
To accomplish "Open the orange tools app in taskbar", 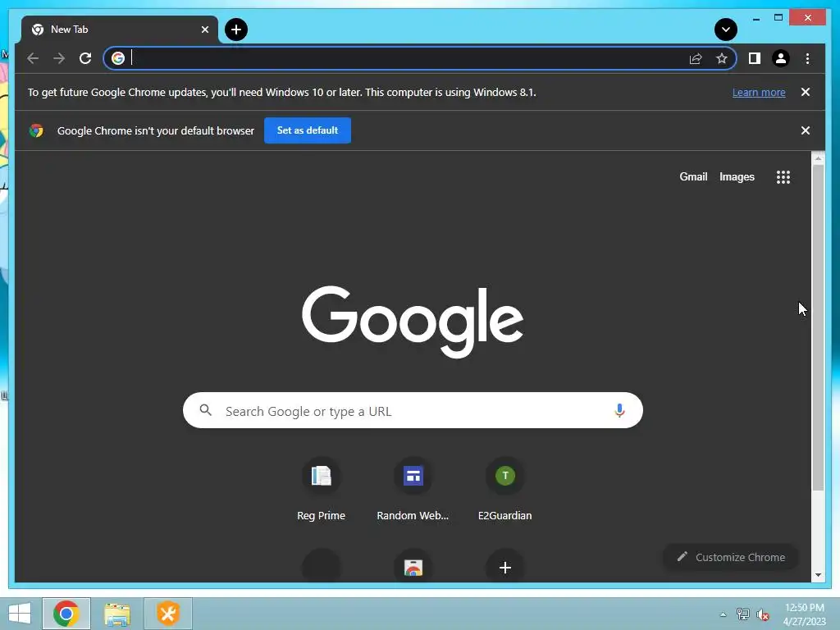I will coord(167,614).
